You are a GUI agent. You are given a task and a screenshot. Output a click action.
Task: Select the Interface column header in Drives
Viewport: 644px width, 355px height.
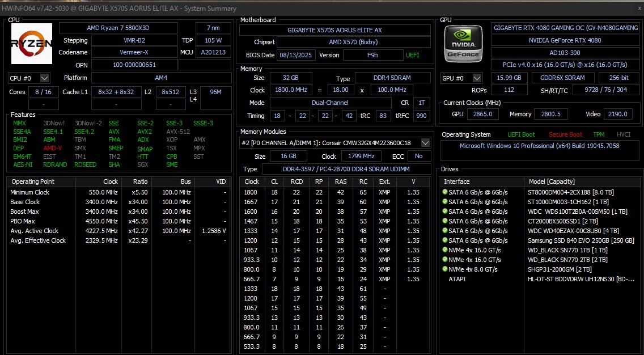[x=482, y=181]
